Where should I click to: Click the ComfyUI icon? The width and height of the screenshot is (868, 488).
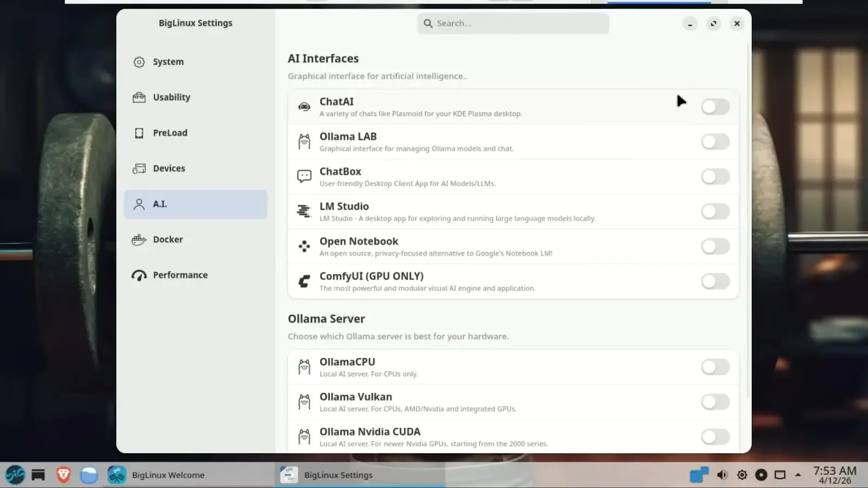point(304,281)
